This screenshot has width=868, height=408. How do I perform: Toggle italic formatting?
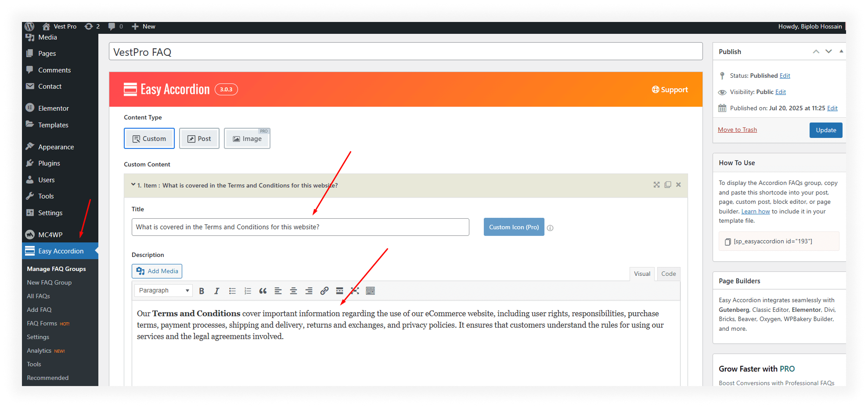click(x=217, y=291)
